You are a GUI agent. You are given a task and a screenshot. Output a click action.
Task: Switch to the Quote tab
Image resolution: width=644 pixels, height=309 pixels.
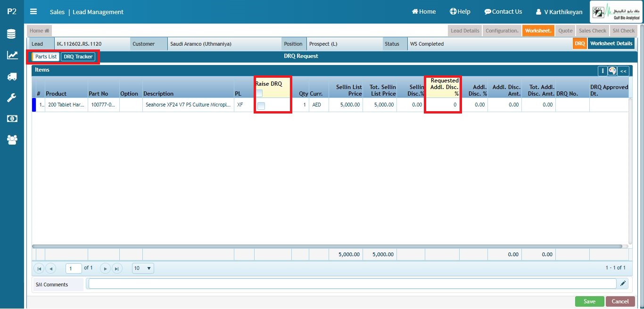pos(565,31)
